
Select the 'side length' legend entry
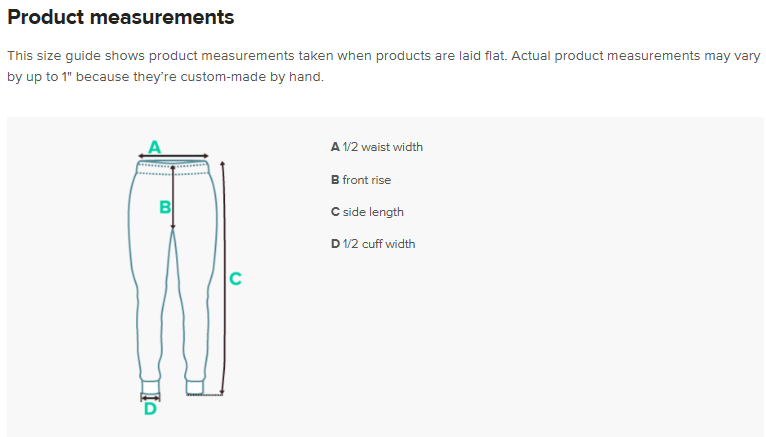pyautogui.click(x=367, y=212)
